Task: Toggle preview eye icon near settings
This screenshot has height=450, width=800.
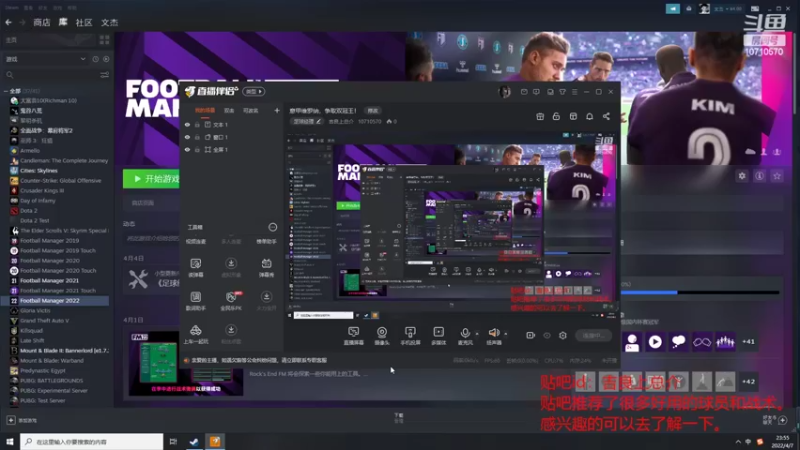Action: click(547, 336)
